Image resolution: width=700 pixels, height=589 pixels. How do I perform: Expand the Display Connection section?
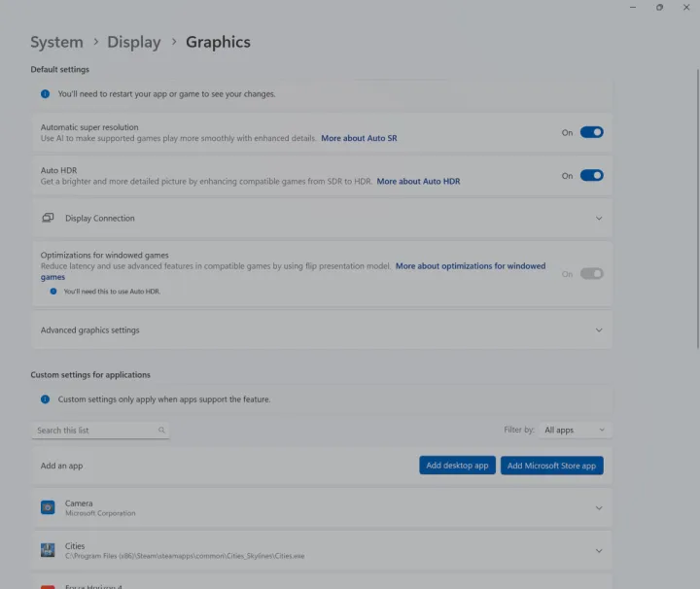599,219
